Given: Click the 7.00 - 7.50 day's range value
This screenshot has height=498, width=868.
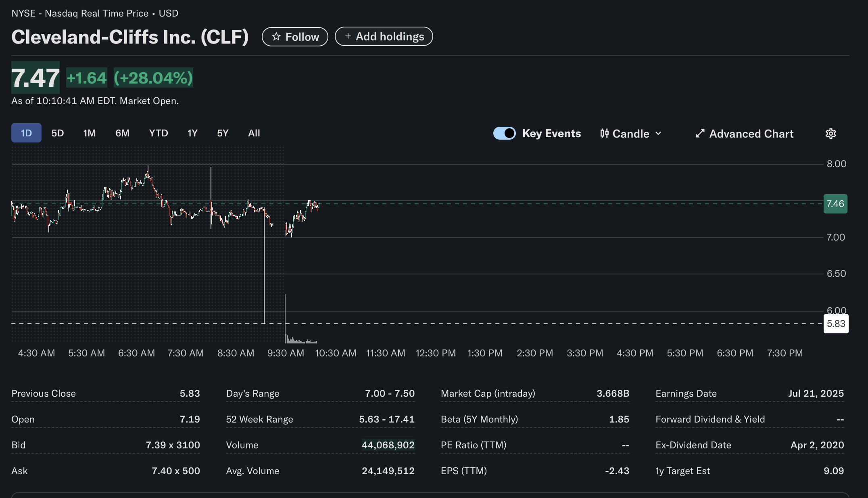Looking at the screenshot, I should tap(390, 393).
